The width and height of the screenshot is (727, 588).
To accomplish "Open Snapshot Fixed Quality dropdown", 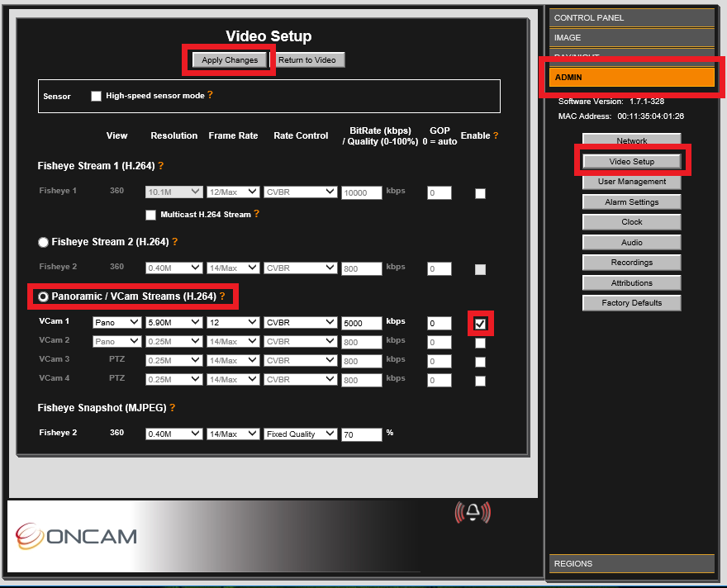I will (x=301, y=434).
